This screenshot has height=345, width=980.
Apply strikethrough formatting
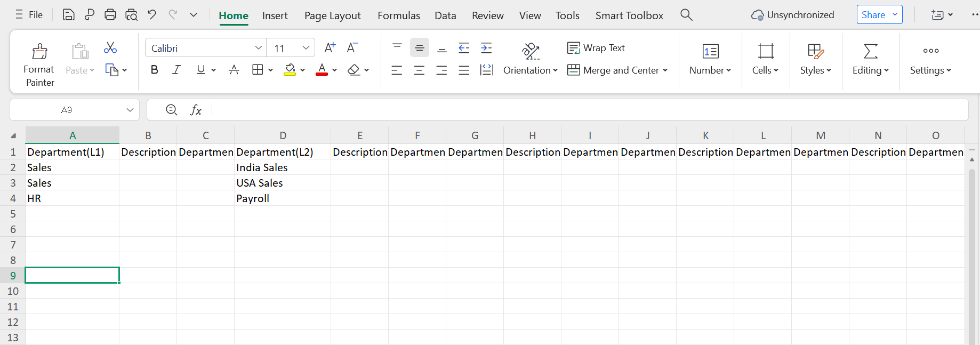pos(234,69)
